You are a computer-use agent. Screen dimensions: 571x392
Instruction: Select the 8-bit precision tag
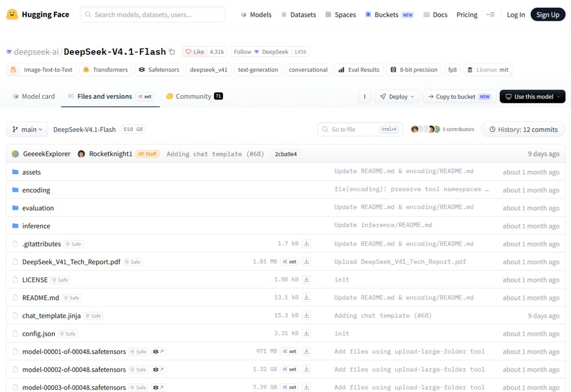point(414,70)
